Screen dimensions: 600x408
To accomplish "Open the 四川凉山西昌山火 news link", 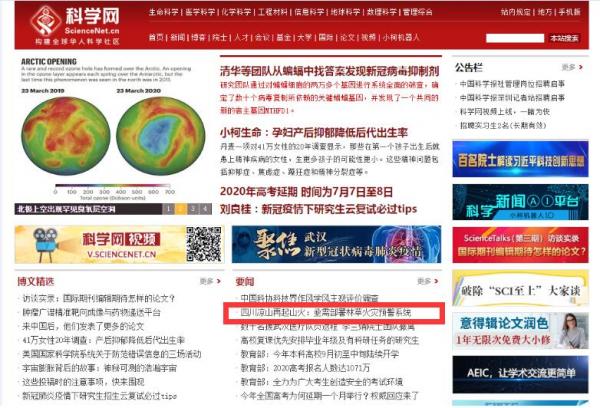I will tap(324, 312).
